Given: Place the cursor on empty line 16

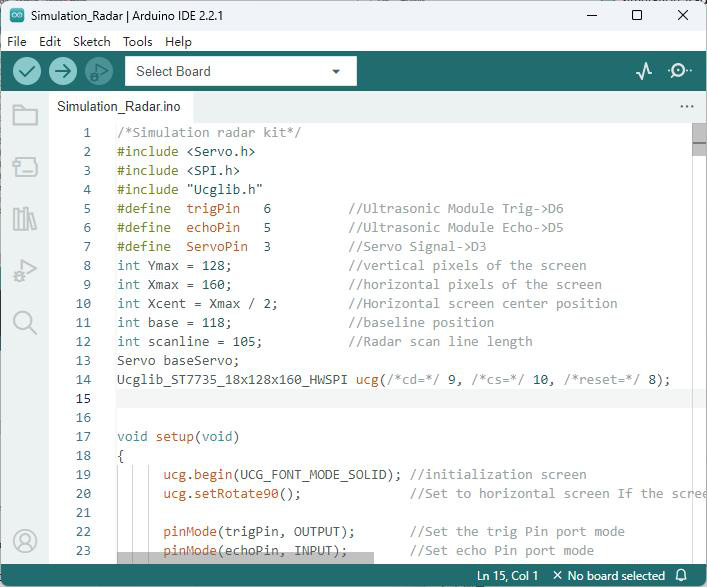Looking at the screenshot, I should pos(404,417).
